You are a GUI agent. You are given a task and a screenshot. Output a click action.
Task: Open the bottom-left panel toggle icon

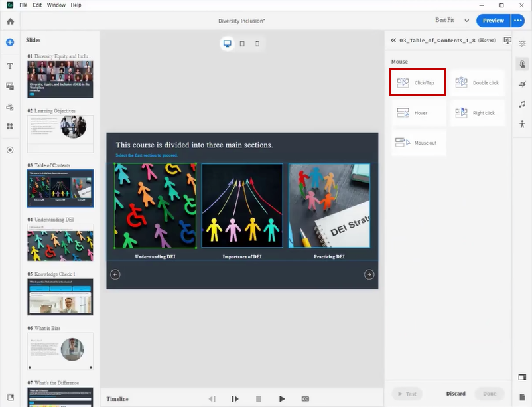pyautogui.click(x=10, y=397)
